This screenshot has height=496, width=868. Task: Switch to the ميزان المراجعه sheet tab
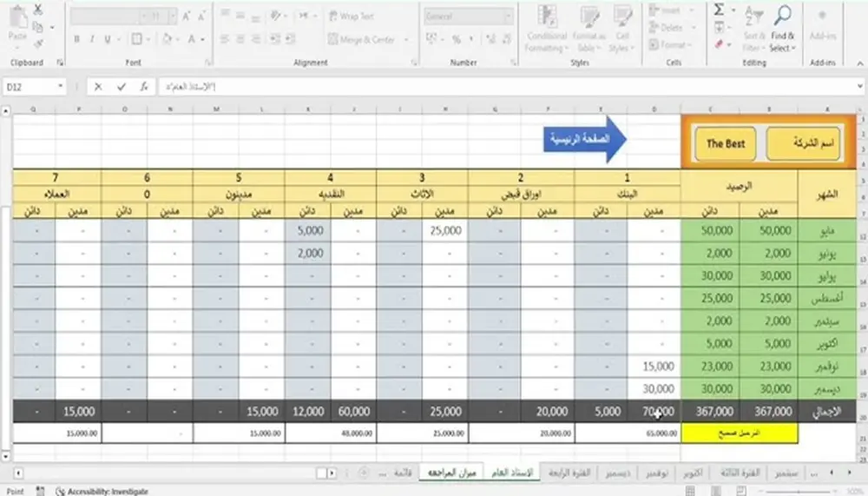(x=451, y=473)
